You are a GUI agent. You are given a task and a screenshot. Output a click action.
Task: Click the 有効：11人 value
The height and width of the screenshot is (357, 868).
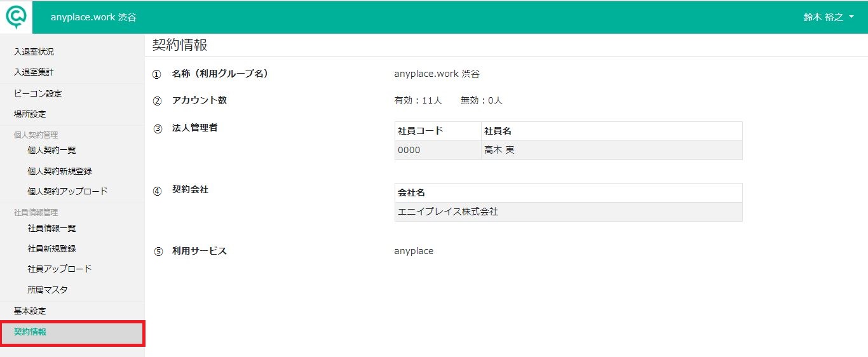click(x=418, y=101)
